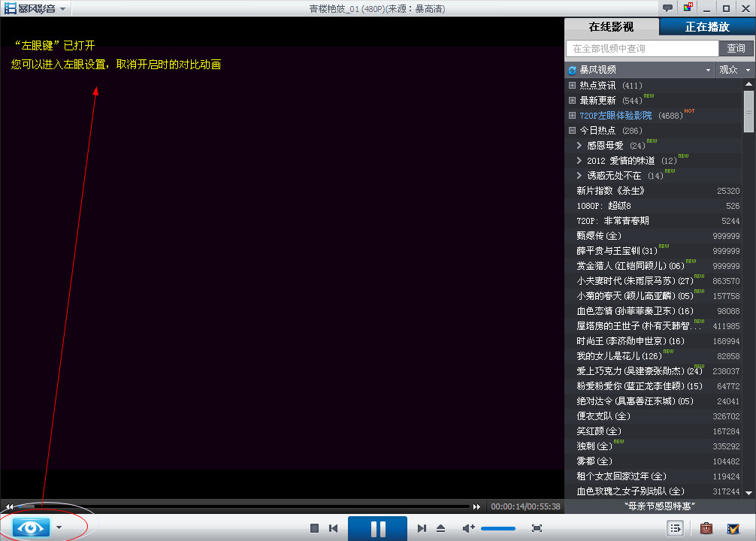Select 粉爱粉爱你 in the list
The width and height of the screenshot is (756, 541).
point(654,385)
